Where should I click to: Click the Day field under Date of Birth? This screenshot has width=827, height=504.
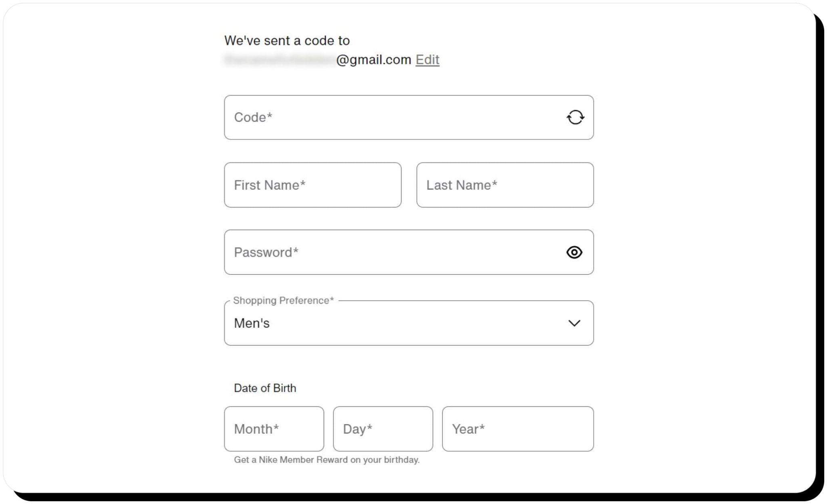click(383, 429)
